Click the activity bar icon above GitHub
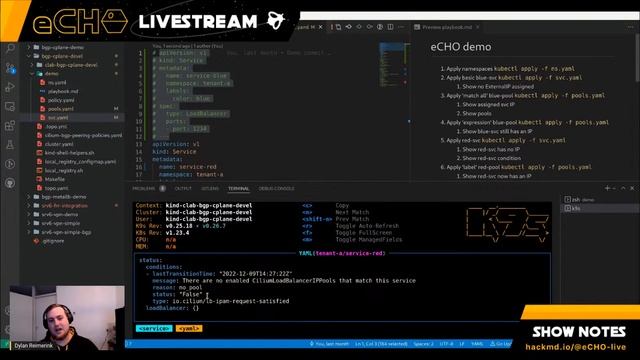The height and width of the screenshot is (360, 640). (x=10, y=164)
